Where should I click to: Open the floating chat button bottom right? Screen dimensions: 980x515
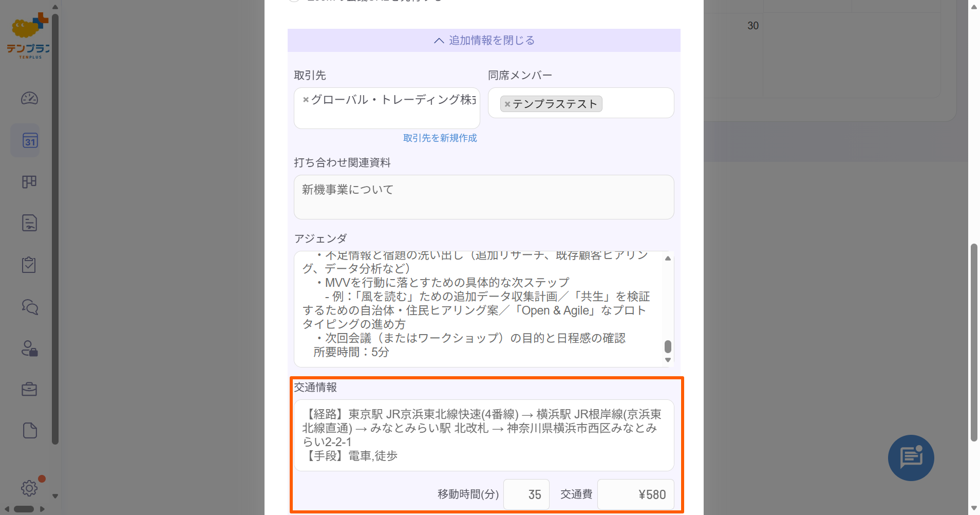(x=910, y=457)
